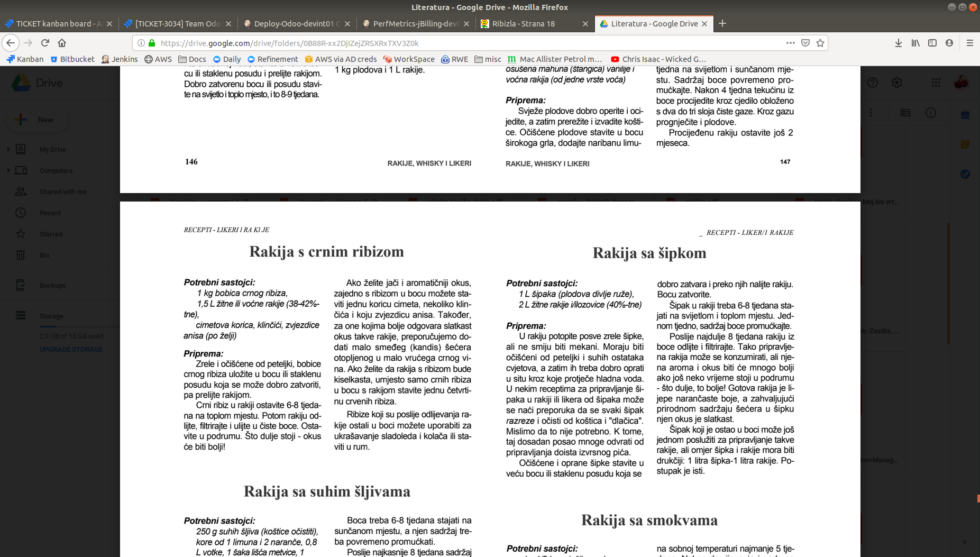Switch to TICKET-3034 Team Odoo tab
The height and width of the screenshot is (557, 980).
click(178, 24)
